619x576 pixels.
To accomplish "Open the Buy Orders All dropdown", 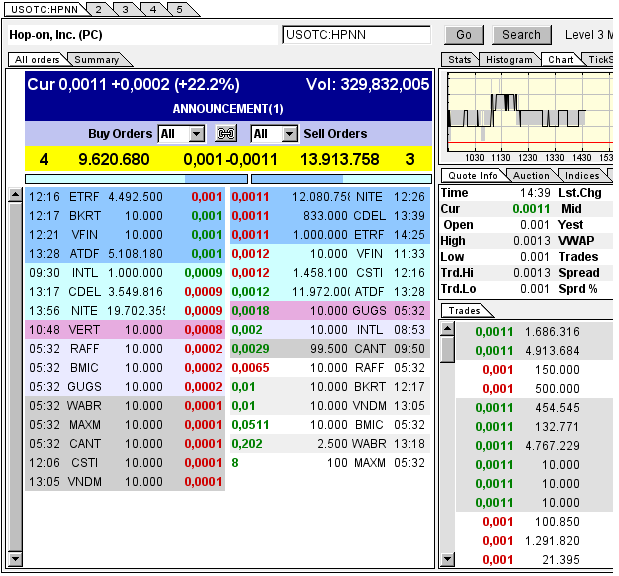I will click(181, 134).
